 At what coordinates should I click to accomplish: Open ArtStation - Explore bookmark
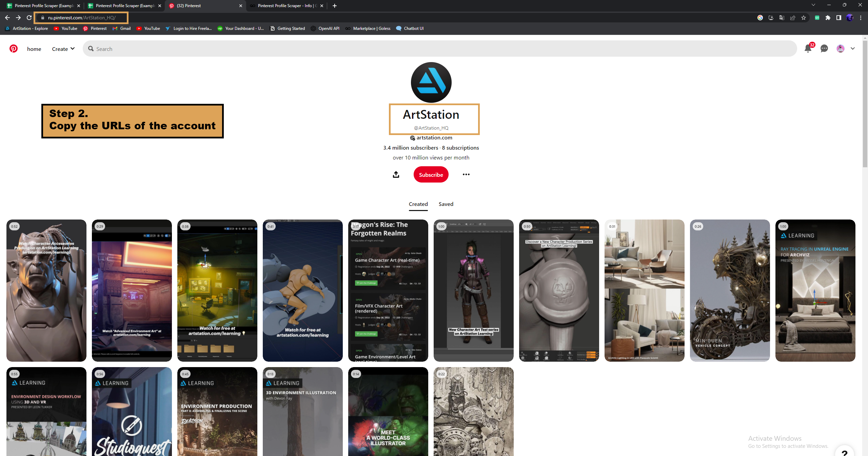pos(27,28)
